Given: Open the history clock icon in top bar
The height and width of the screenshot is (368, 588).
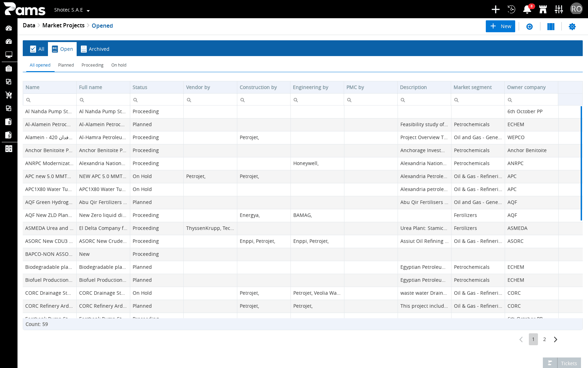Looking at the screenshot, I should [511, 9].
